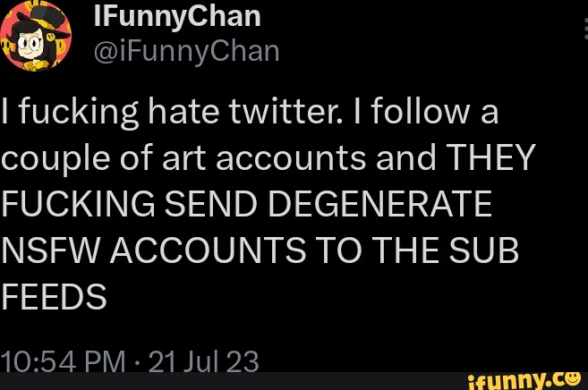The height and width of the screenshot is (390, 588).
Task: Click the dark gray bar below the timestamp
Action: (x=224, y=381)
